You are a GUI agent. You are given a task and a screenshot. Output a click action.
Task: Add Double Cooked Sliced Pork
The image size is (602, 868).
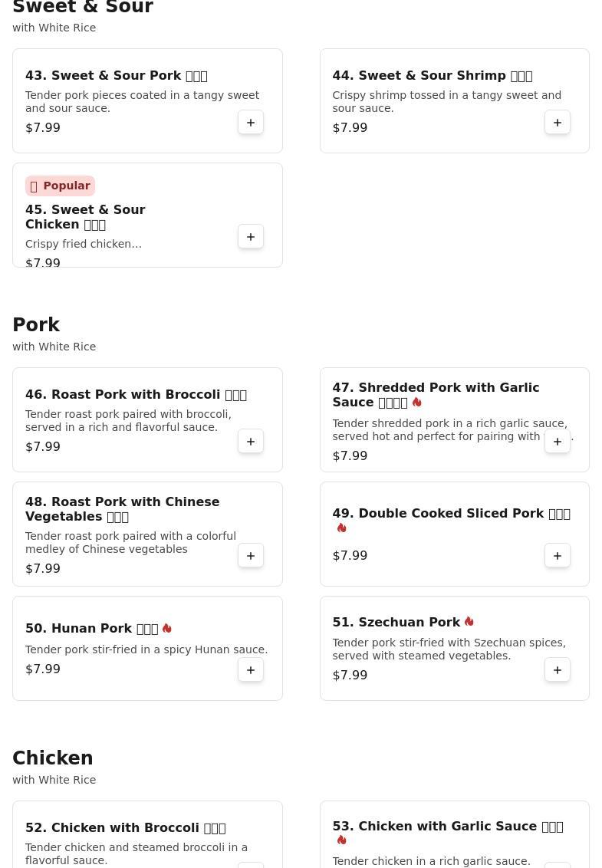coord(558,556)
